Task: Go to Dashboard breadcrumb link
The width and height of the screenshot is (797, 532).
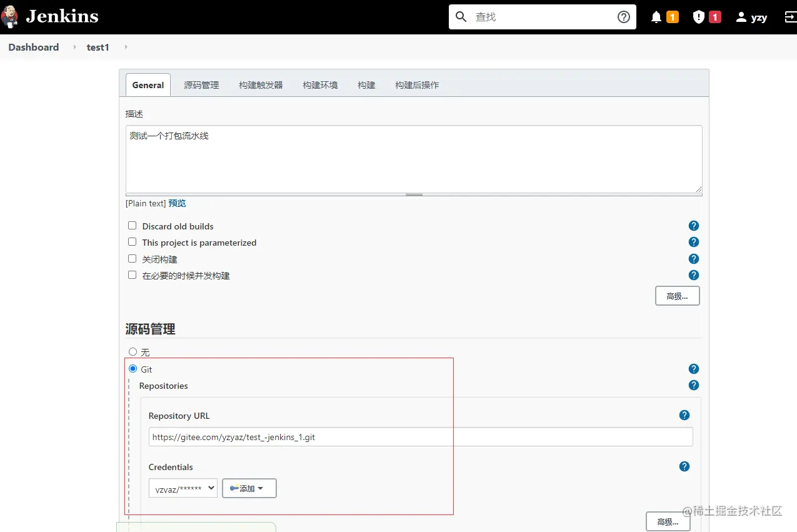Action: coord(34,47)
